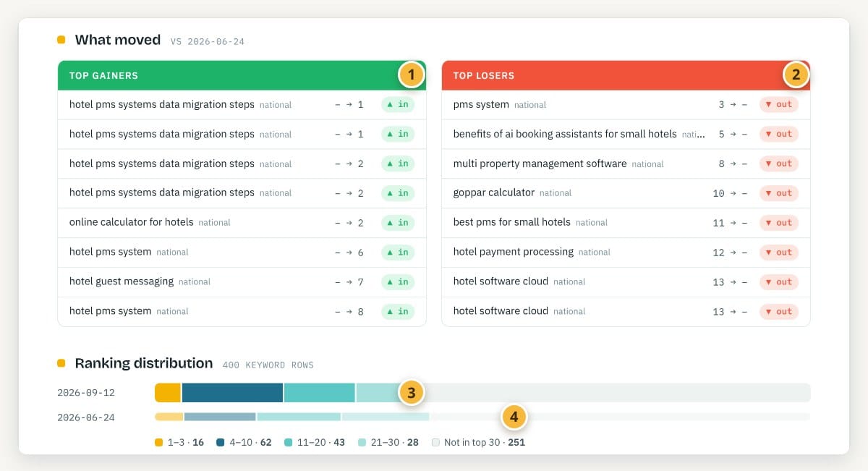868x471 pixels.
Task: Click the 'national' tag beside online calculator for hotels
Action: click(x=214, y=223)
